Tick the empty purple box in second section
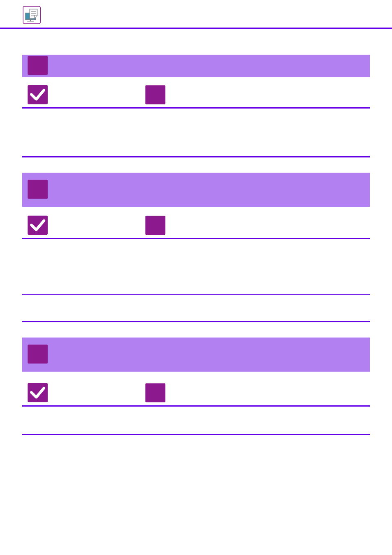 pyautogui.click(x=155, y=225)
